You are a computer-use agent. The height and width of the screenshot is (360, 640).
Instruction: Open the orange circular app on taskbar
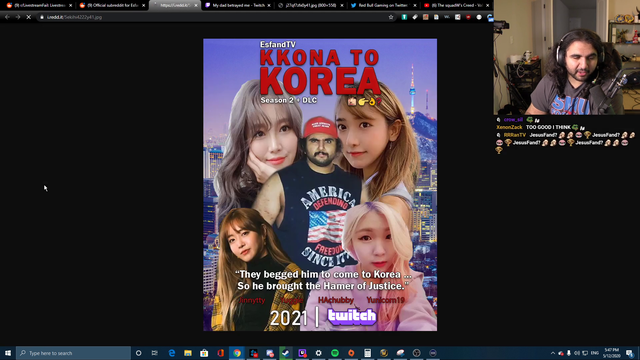tap(351, 353)
